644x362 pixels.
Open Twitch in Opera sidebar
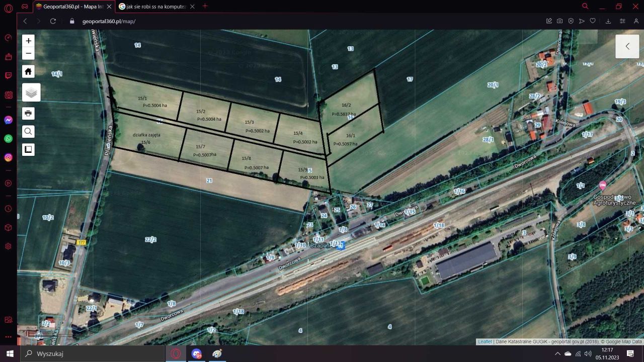[8, 76]
